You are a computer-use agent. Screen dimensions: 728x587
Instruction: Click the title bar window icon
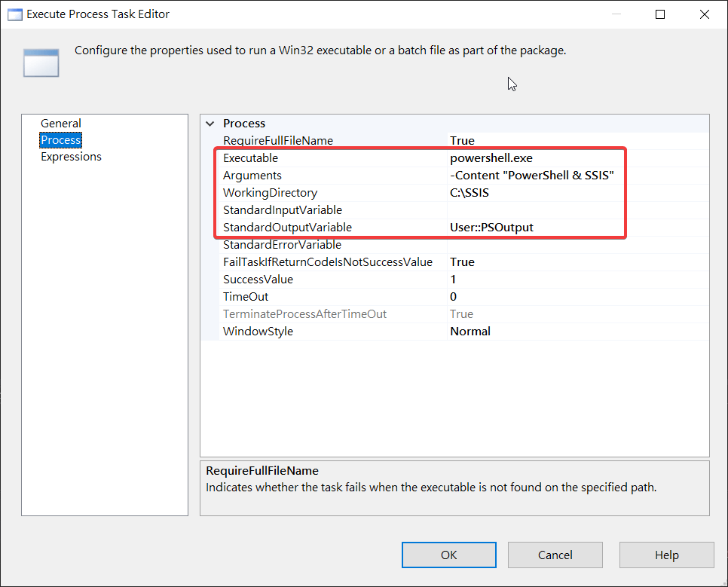pyautogui.click(x=14, y=14)
